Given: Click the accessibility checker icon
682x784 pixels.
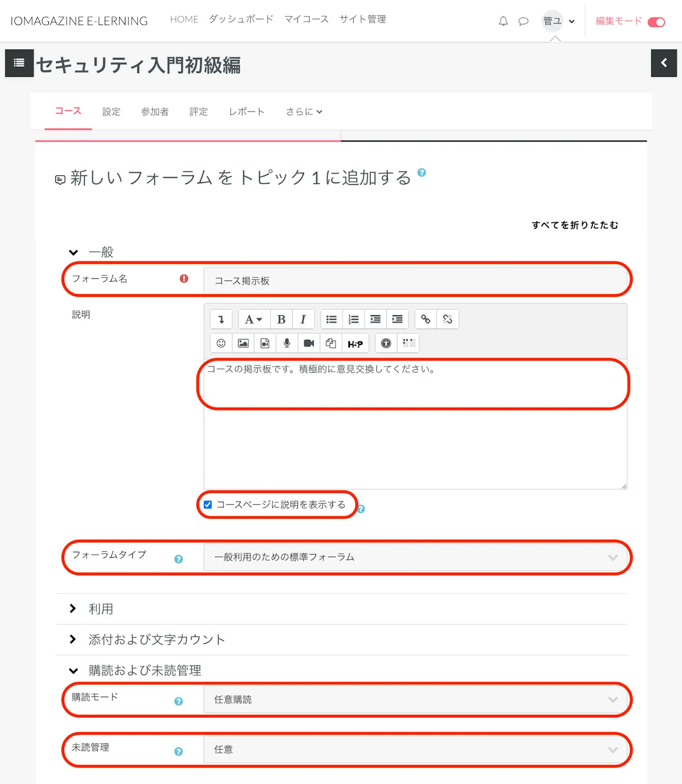Looking at the screenshot, I should tap(386, 343).
